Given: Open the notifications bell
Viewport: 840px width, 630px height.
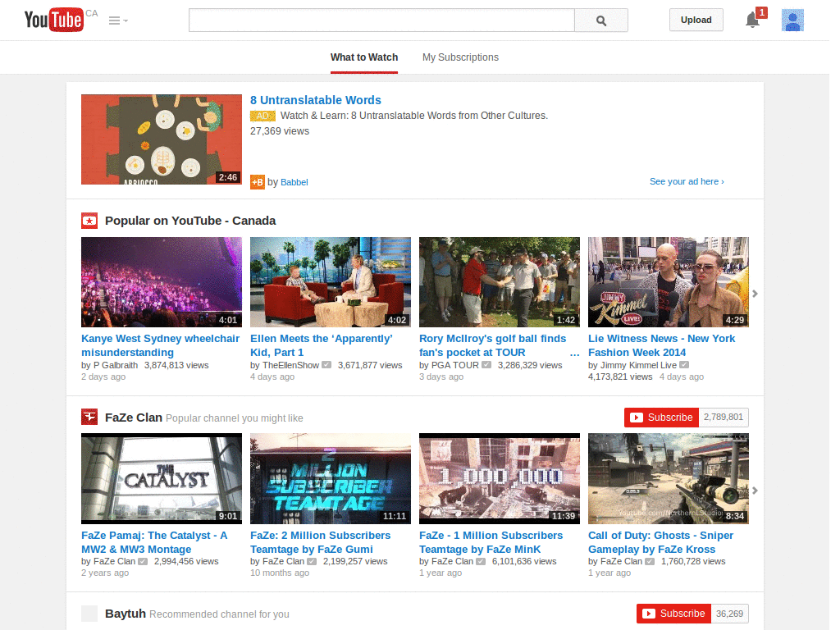Looking at the screenshot, I should [753, 21].
